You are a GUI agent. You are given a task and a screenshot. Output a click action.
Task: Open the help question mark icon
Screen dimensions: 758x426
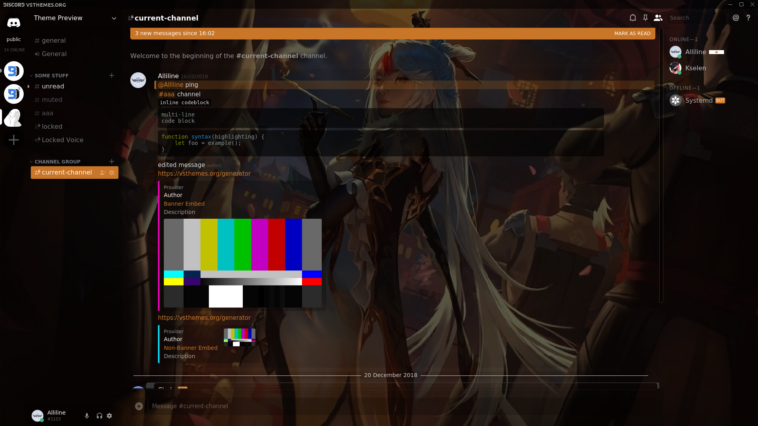(x=748, y=18)
